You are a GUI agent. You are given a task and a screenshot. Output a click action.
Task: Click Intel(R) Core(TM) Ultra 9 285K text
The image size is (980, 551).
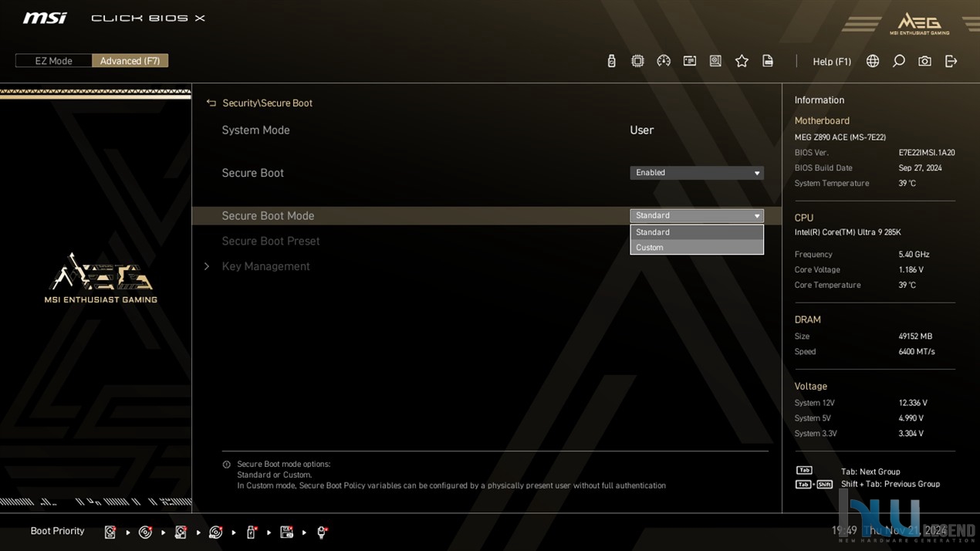pyautogui.click(x=847, y=232)
